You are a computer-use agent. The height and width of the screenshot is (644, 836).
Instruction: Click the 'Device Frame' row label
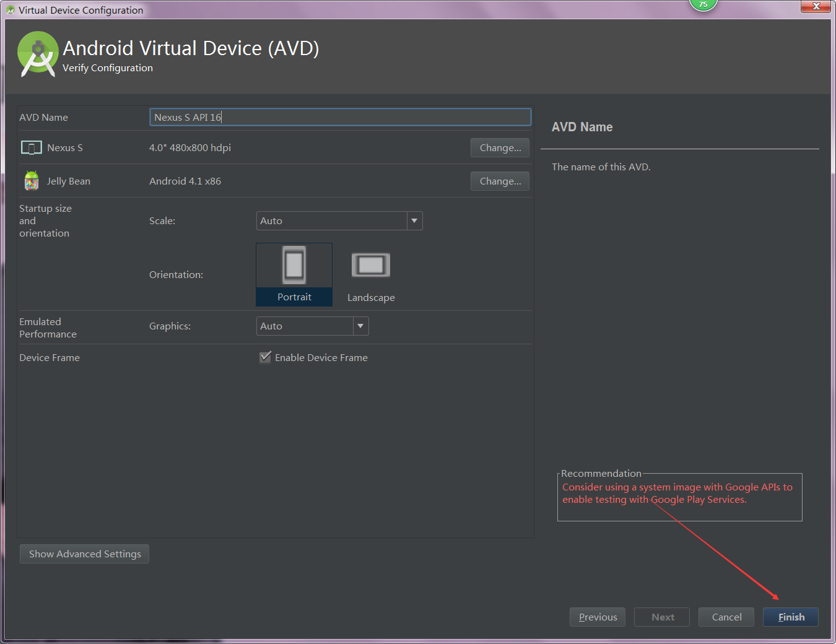tap(50, 357)
